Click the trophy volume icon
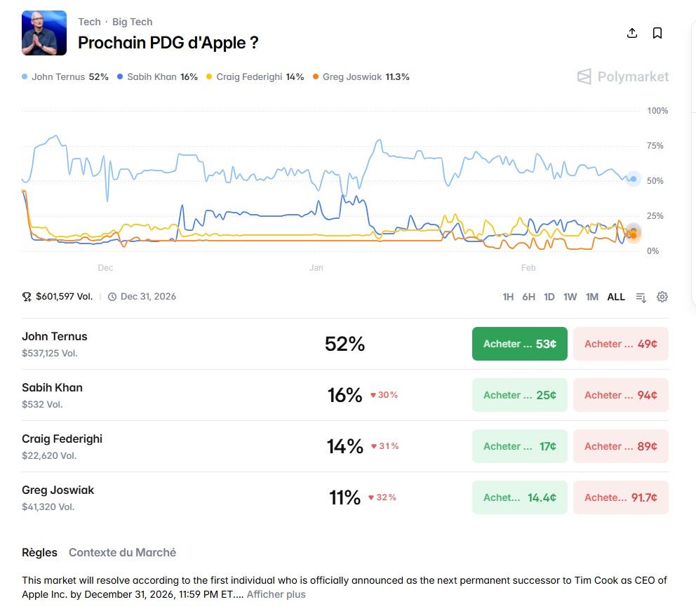Viewport: 696px width, 616px height. click(x=27, y=297)
